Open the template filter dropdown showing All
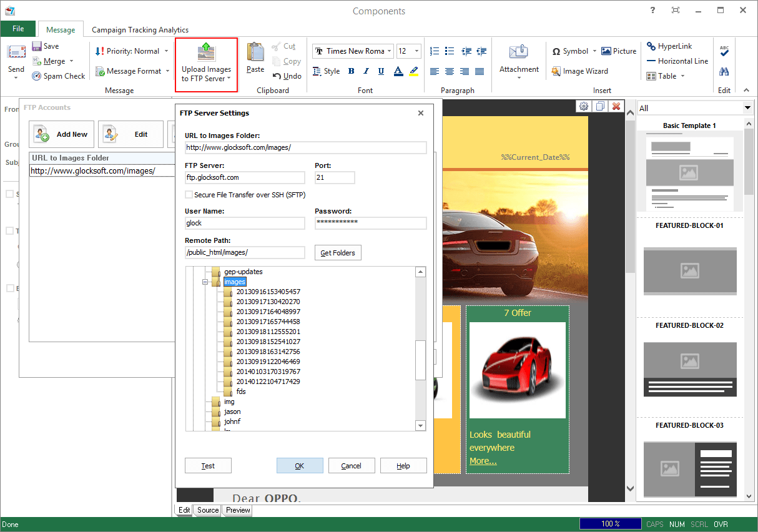 747,107
